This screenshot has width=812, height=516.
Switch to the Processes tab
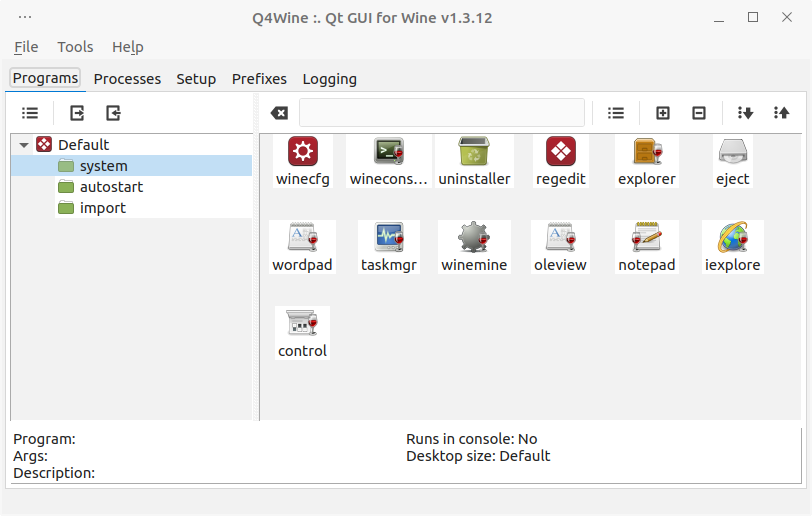[x=127, y=79]
